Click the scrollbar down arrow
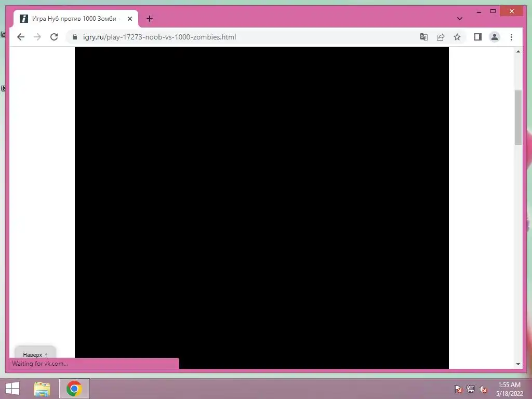The width and height of the screenshot is (532, 399). tap(518, 364)
